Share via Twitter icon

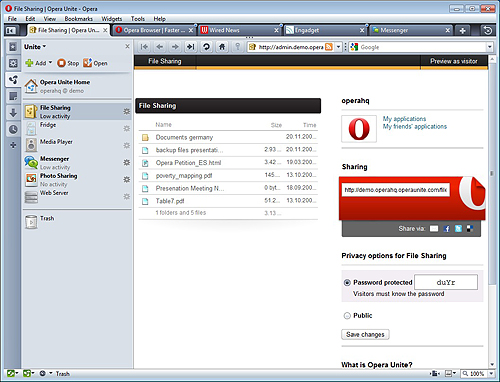(x=458, y=229)
